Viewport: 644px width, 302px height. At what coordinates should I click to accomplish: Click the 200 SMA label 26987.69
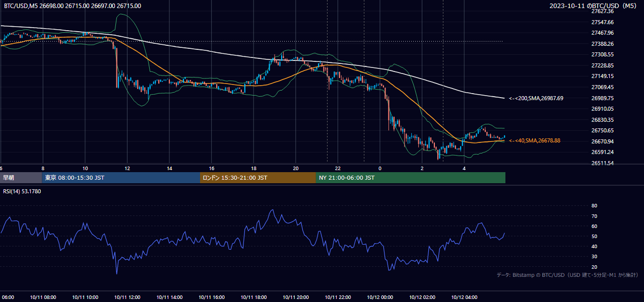(536, 98)
